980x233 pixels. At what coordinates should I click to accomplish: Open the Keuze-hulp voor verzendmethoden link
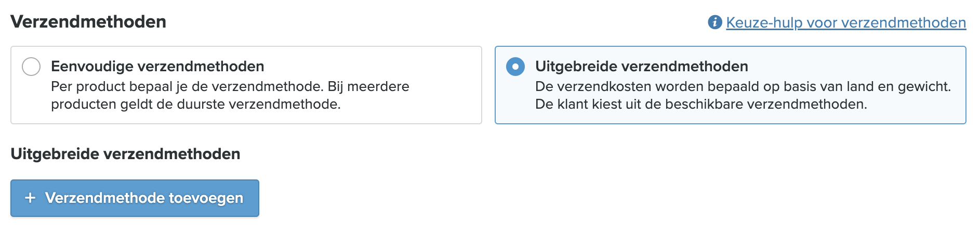pos(846,22)
